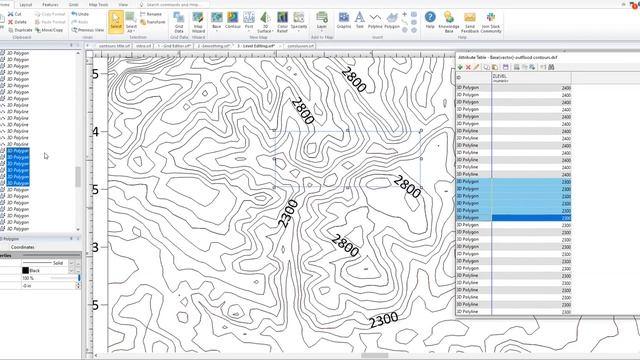Image resolution: width=640 pixels, height=360 pixels.
Task: Open the 1 - Grid Edition.srf document tab
Action: [x=174, y=46]
